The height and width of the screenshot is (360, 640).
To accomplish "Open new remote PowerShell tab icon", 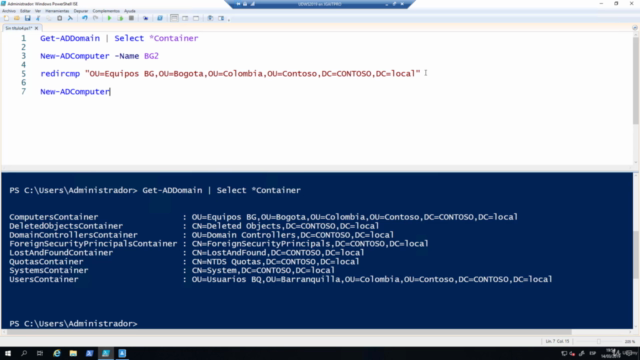I will click(145, 18).
